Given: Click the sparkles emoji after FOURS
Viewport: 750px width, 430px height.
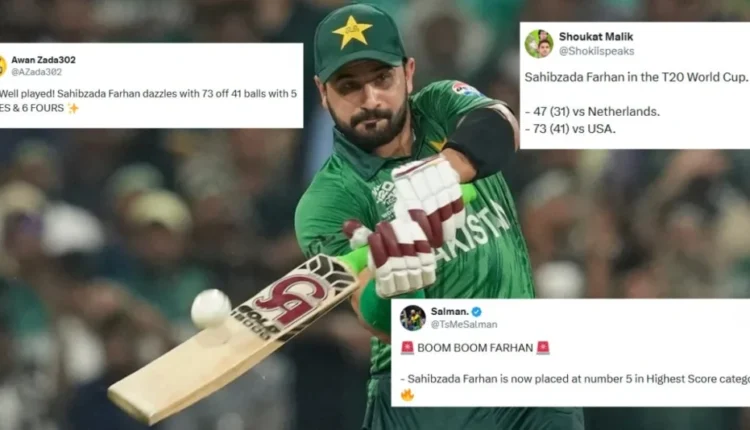Looking at the screenshot, I should click(x=73, y=109).
